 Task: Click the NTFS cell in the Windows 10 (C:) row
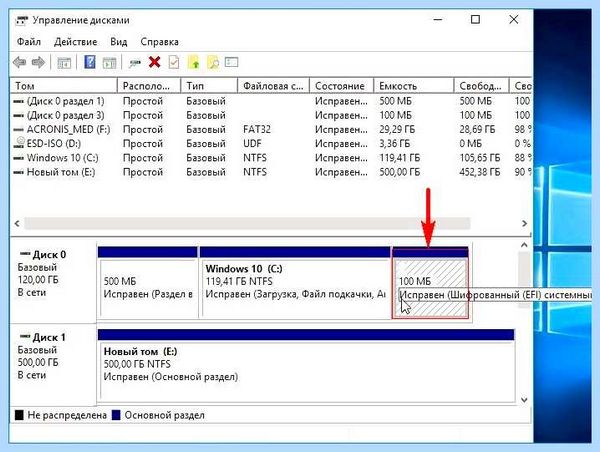[x=255, y=158]
